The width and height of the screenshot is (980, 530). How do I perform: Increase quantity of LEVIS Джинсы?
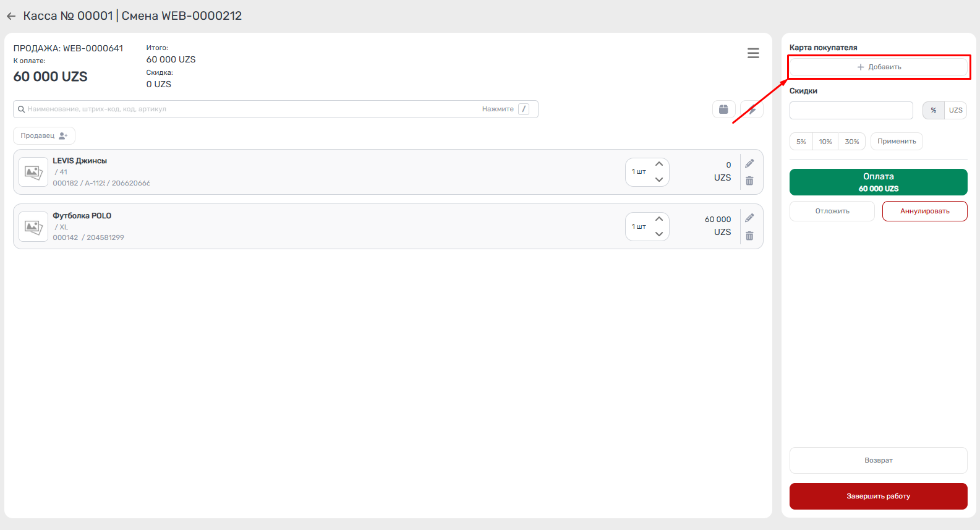click(659, 165)
